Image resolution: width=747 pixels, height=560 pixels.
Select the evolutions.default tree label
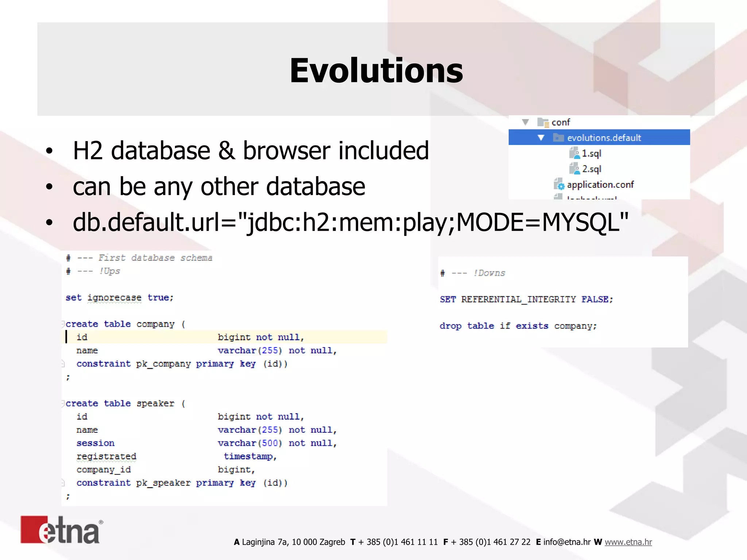click(604, 138)
